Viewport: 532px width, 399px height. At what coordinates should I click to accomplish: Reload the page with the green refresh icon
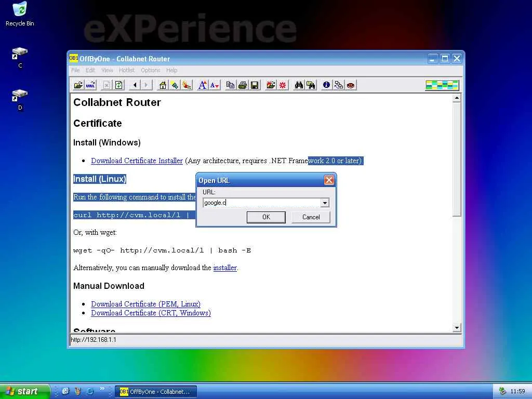click(x=119, y=85)
